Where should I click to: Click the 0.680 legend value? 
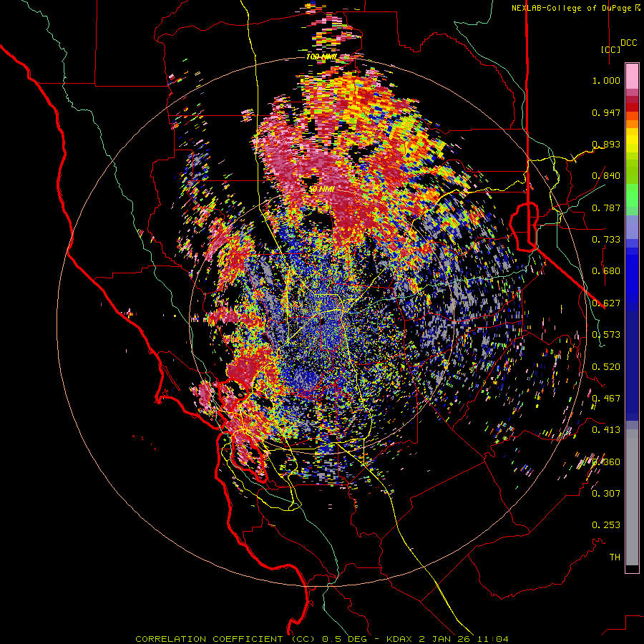pos(606,271)
